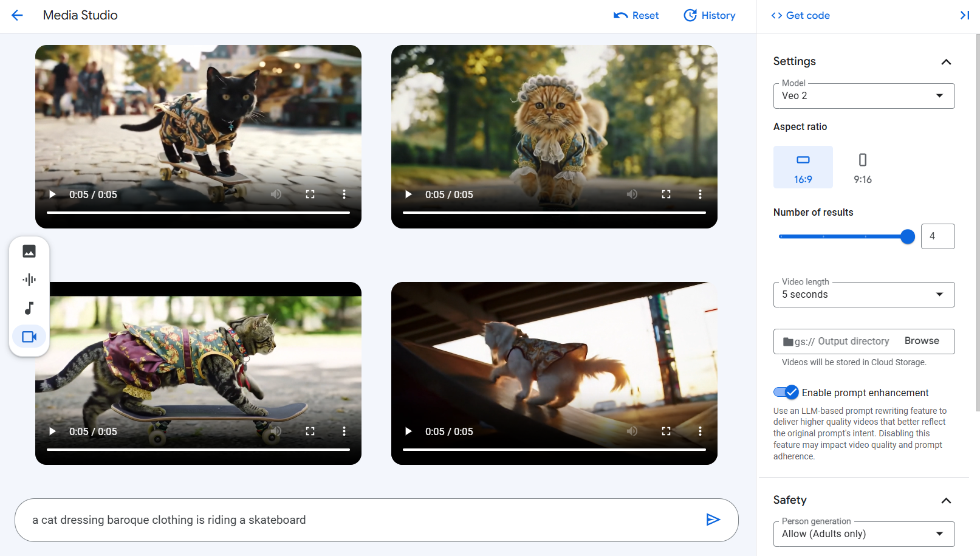Click the Get code link
The height and width of the screenshot is (556, 980).
[800, 16]
